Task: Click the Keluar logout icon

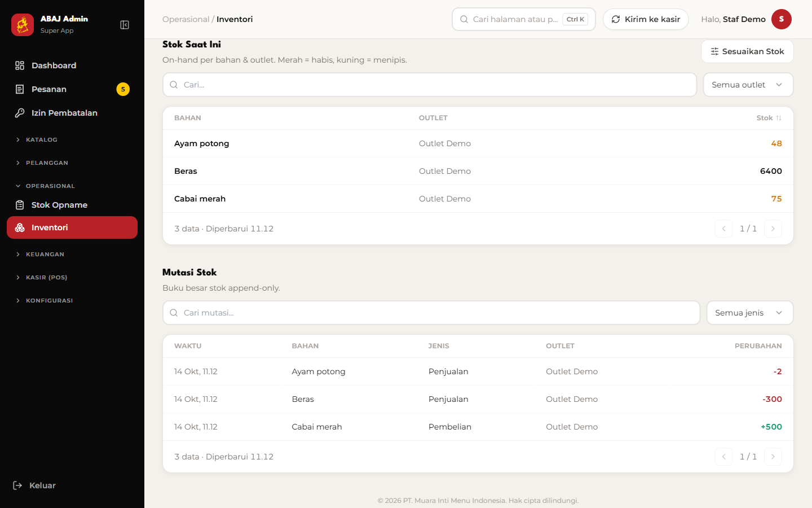Action: coord(17,485)
